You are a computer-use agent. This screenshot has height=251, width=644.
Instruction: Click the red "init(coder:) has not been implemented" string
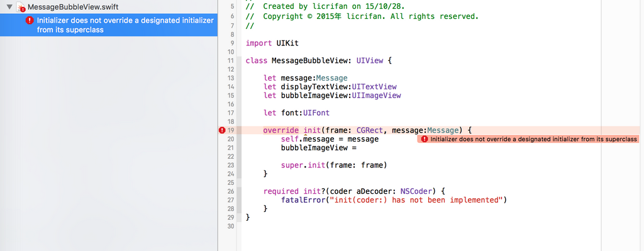click(416, 200)
